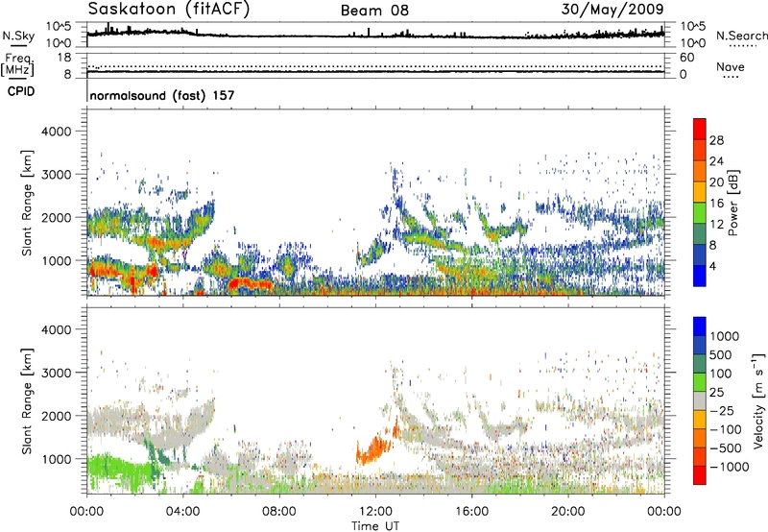Screen dimensions: 768x532
Task: Click the "28" label on power colorbar
Action: pyautogui.click(x=716, y=140)
